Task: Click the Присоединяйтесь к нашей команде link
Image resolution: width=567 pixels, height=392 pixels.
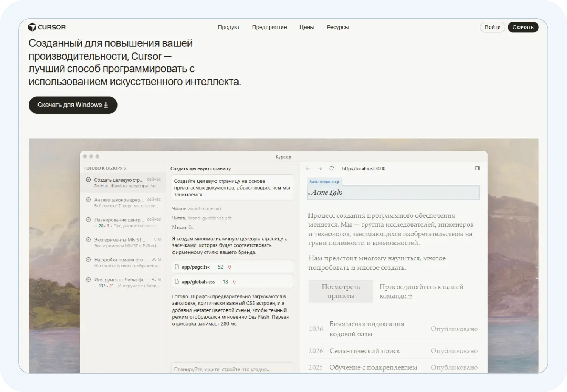Action: tap(421, 291)
